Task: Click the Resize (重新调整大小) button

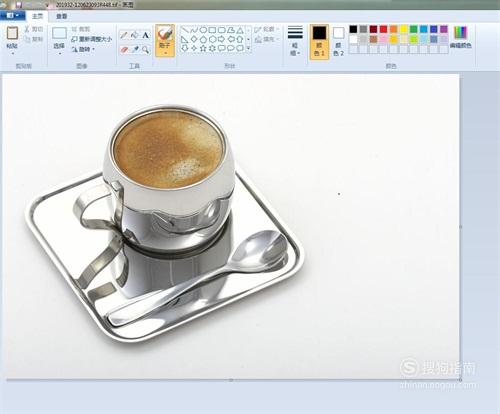Action: coord(92,39)
